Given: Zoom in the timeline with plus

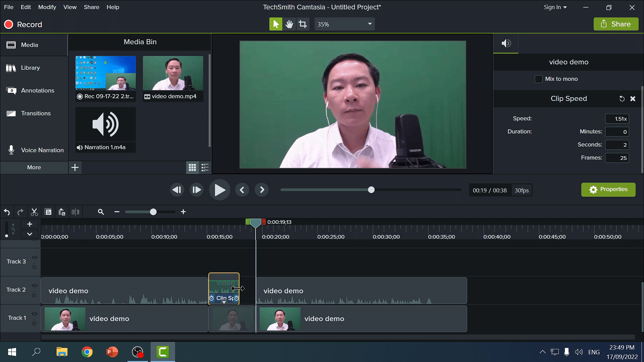Looking at the screenshot, I should (x=183, y=212).
